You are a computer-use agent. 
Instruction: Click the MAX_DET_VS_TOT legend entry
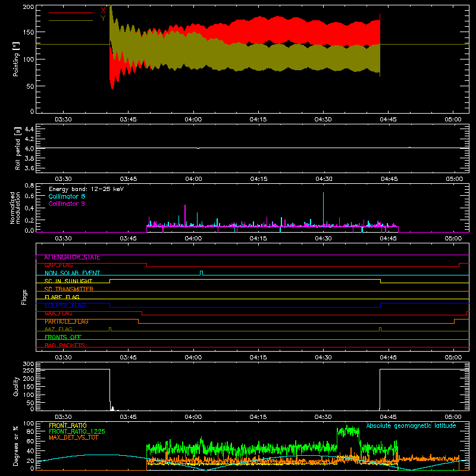tap(74, 437)
